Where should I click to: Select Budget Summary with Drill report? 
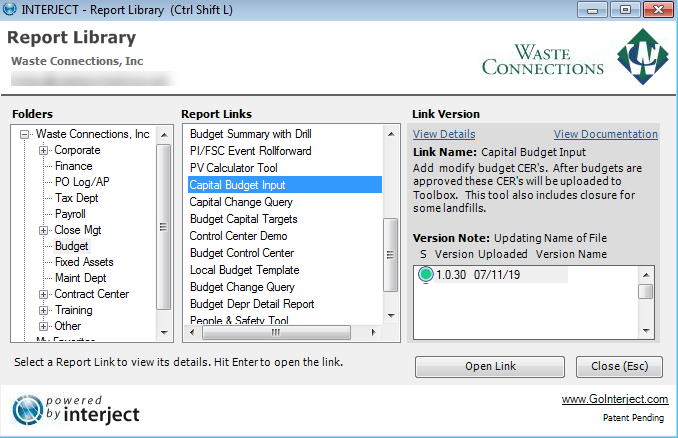click(x=250, y=134)
